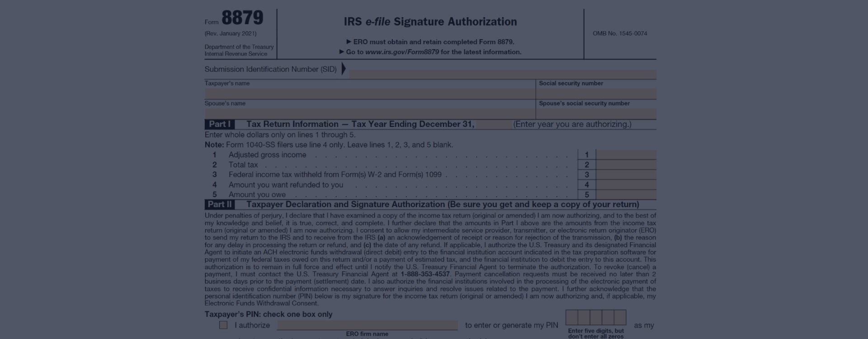Click the 'IRS e-file Signature Authorization' title
This screenshot has height=339, width=868.
[430, 22]
